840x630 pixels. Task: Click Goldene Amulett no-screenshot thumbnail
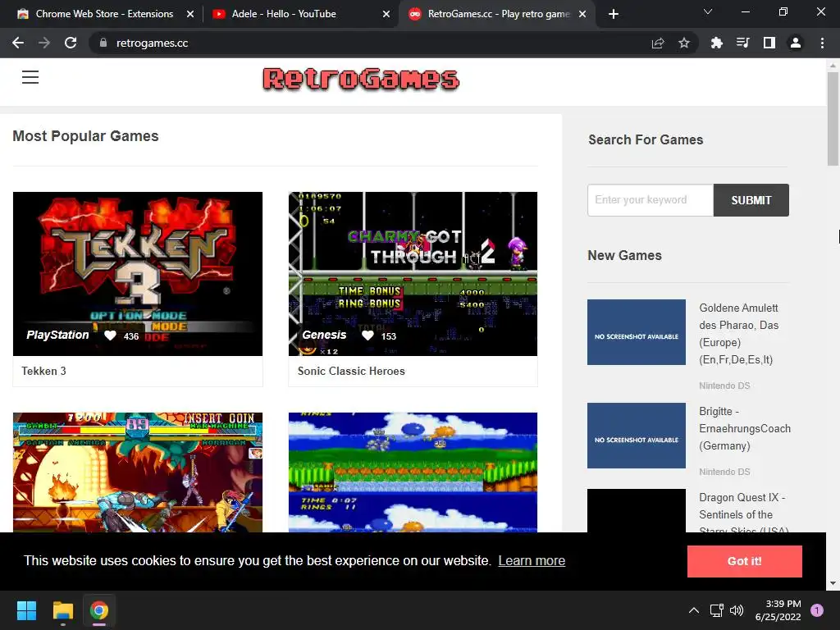637,332
